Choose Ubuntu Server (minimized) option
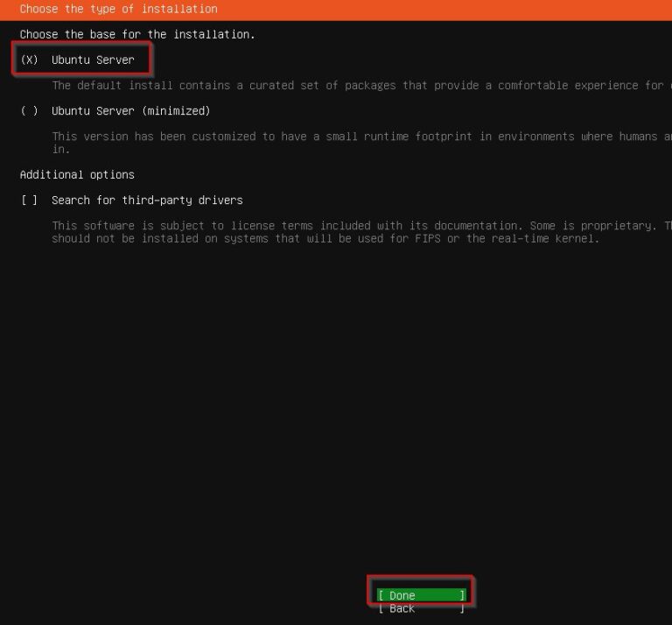 (x=115, y=111)
